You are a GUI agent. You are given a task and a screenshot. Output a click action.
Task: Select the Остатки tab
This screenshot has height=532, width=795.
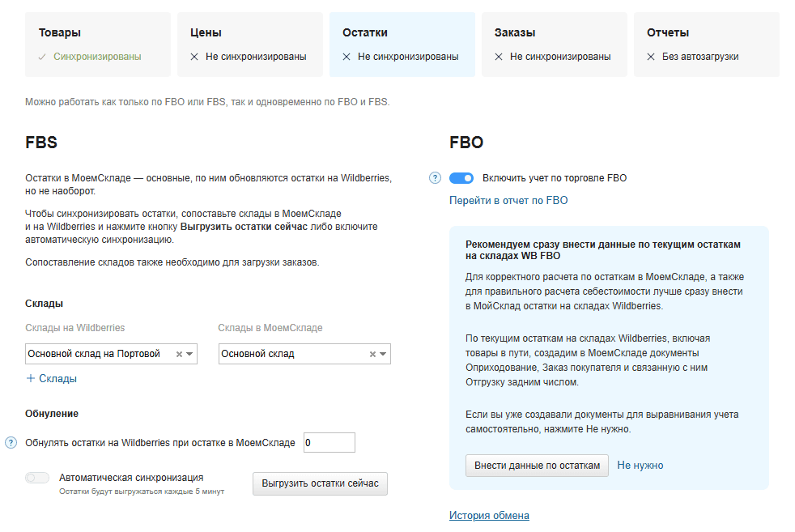click(402, 45)
